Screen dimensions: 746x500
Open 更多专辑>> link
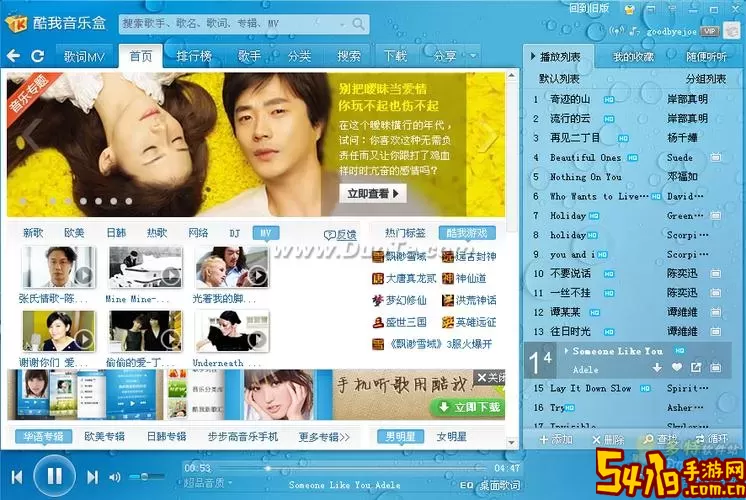324,437
